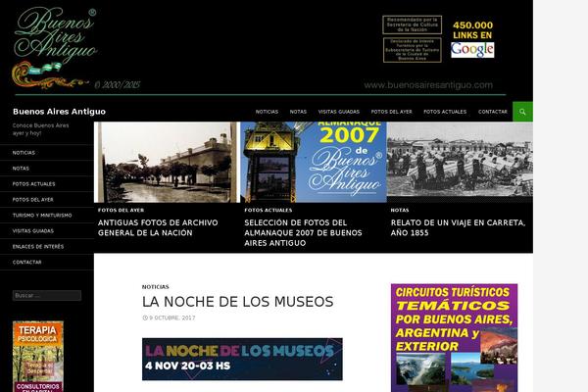Click La Noche de los Museos banner image
This screenshot has width=588, height=392.
point(242,359)
